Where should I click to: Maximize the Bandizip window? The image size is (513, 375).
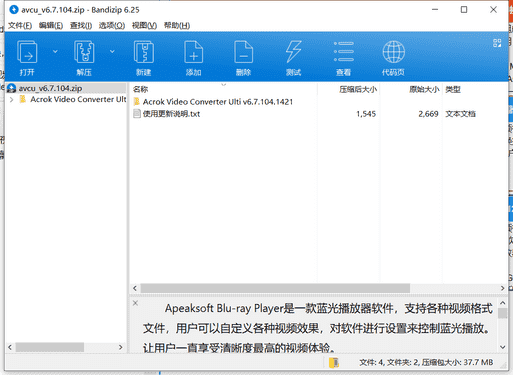point(464,10)
